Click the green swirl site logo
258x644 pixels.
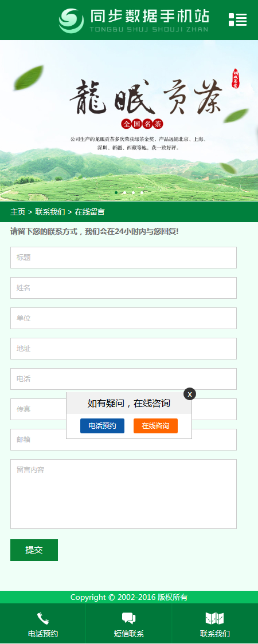[71, 21]
